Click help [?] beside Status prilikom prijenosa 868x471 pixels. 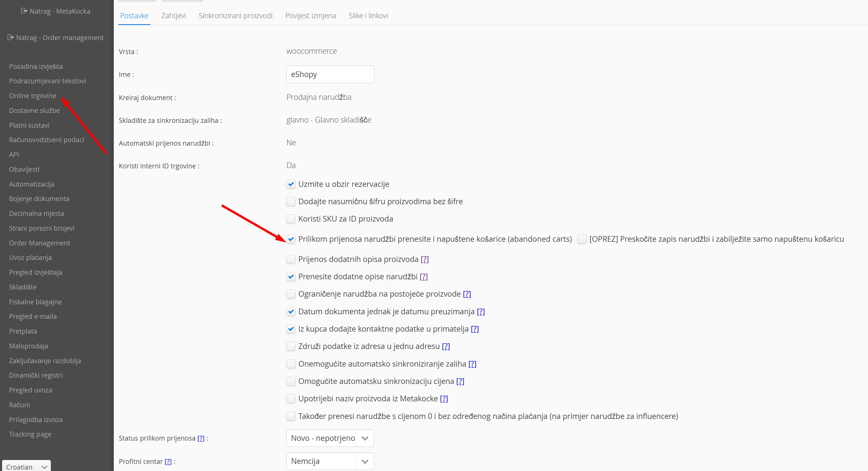(201, 438)
